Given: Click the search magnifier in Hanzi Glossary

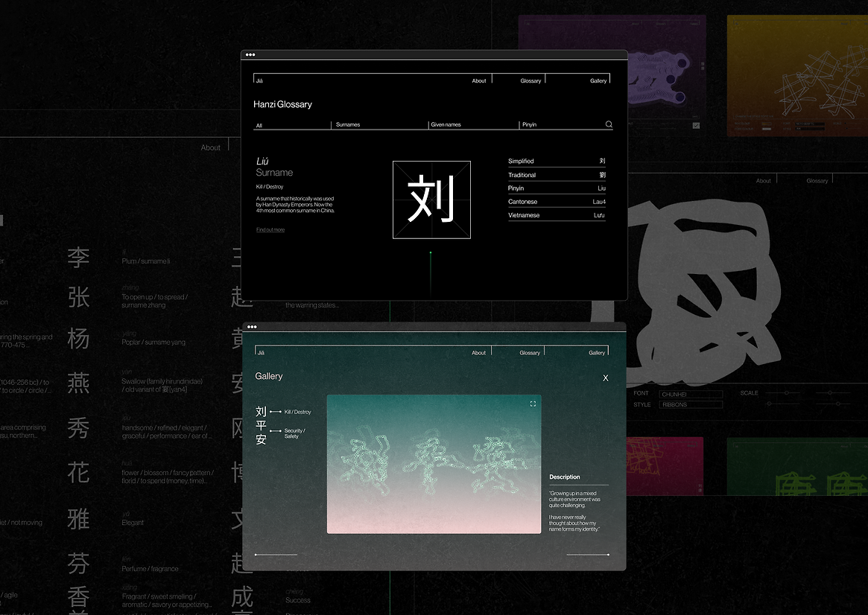Looking at the screenshot, I should pos(609,124).
